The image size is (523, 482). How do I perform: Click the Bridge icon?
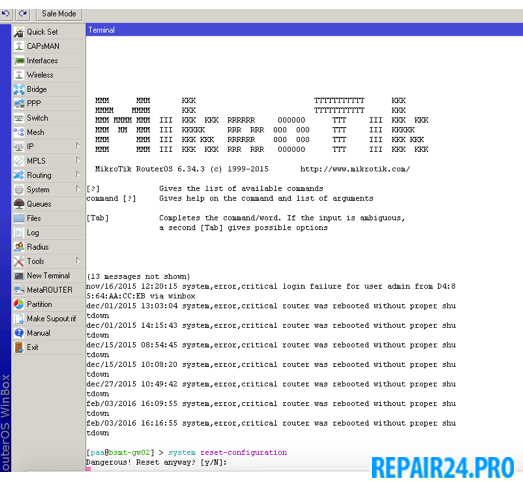pyautogui.click(x=19, y=89)
